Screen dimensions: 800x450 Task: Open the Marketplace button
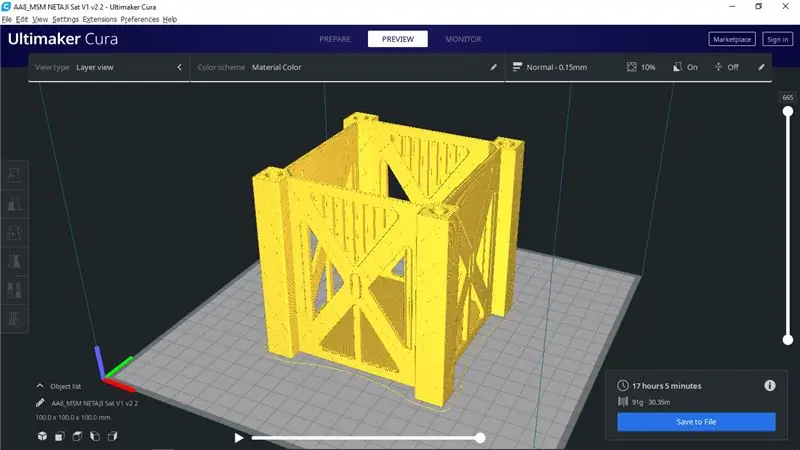click(732, 39)
